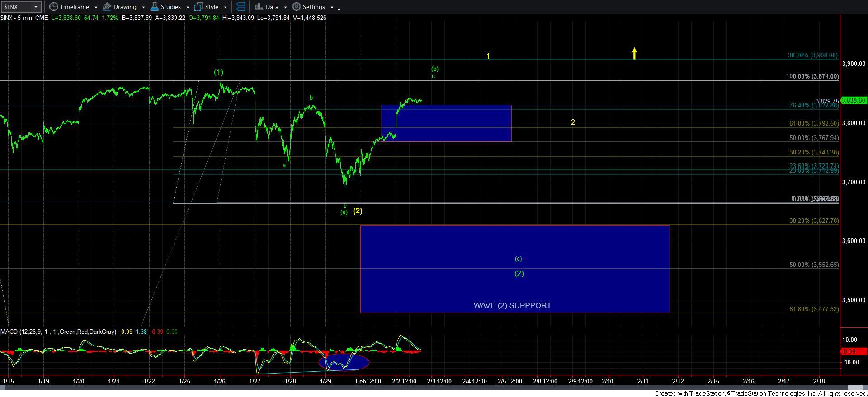Screen dimensions: 868x397
Task: Expand the Timeframe dropdown arrow
Action: click(x=96, y=7)
